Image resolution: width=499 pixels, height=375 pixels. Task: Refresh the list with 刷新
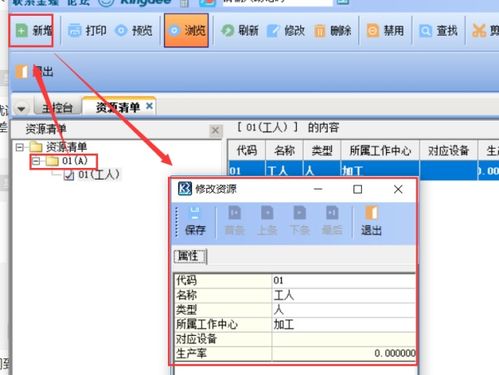coord(240,31)
